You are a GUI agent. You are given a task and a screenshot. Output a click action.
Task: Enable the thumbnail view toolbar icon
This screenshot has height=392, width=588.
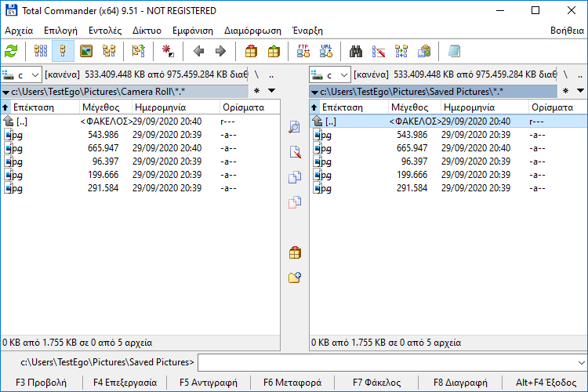point(86,51)
